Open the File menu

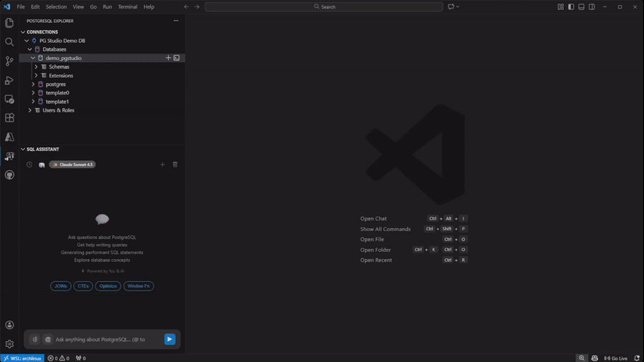tap(21, 6)
